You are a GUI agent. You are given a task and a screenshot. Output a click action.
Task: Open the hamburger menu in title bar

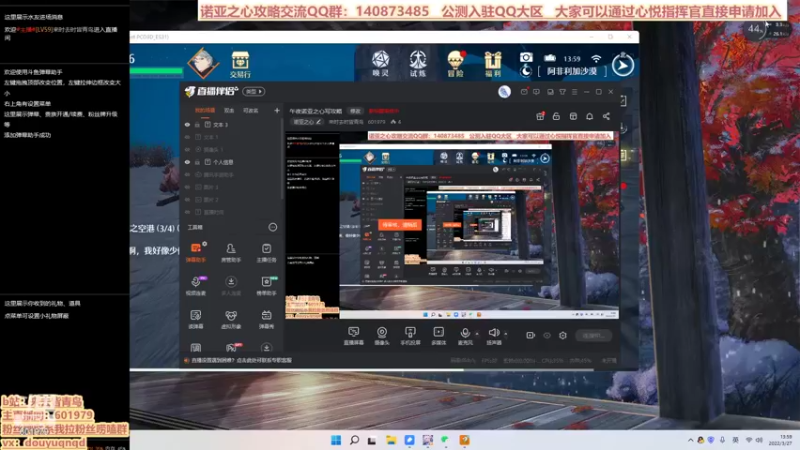574,92
